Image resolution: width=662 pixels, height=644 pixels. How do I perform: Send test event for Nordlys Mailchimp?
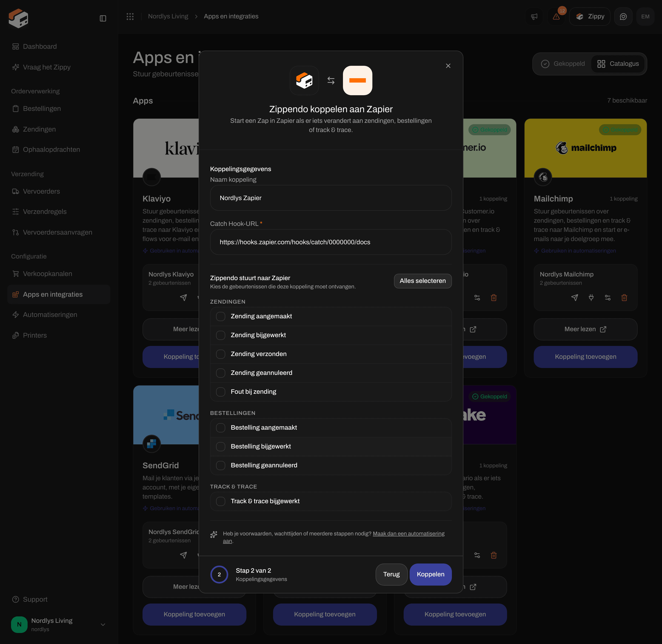[574, 298]
